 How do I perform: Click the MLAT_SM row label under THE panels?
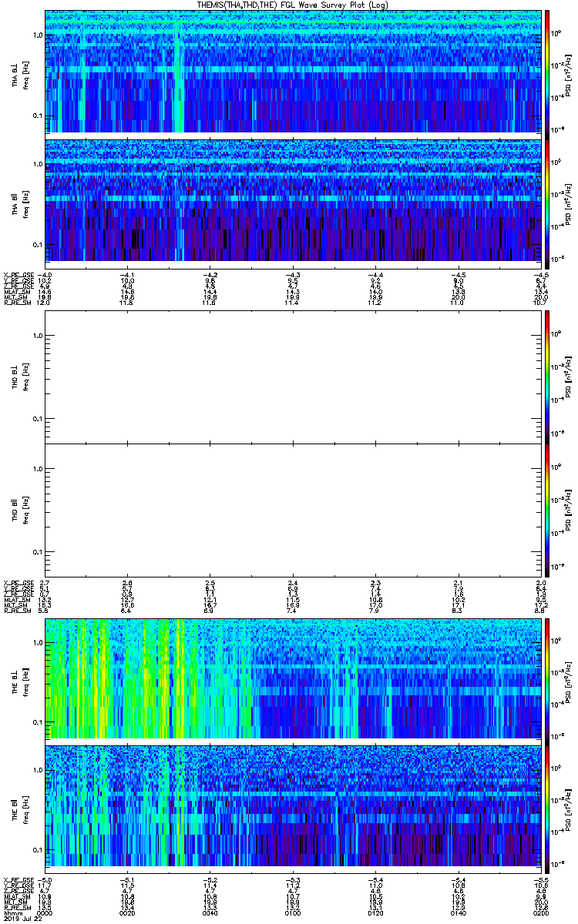[18, 896]
